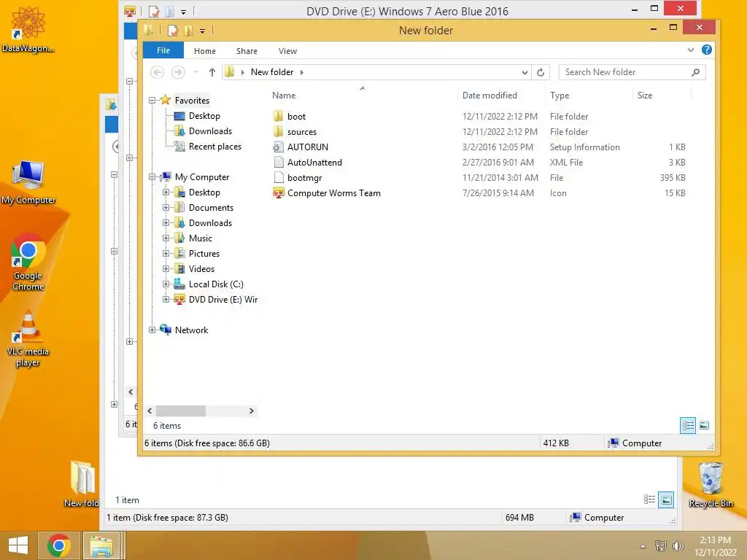
Task: Show hidden tray icons arrow
Action: click(643, 546)
